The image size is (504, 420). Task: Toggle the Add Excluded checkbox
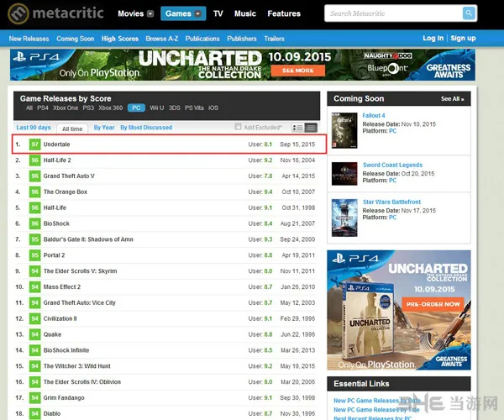coord(238,127)
